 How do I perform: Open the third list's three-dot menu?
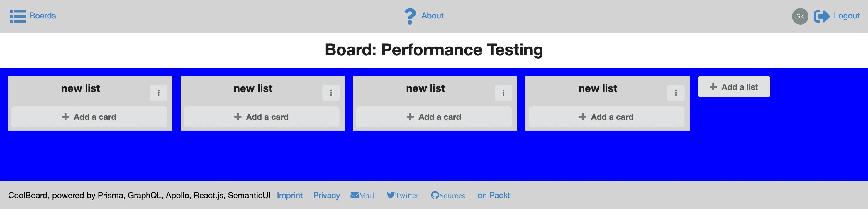[x=503, y=92]
